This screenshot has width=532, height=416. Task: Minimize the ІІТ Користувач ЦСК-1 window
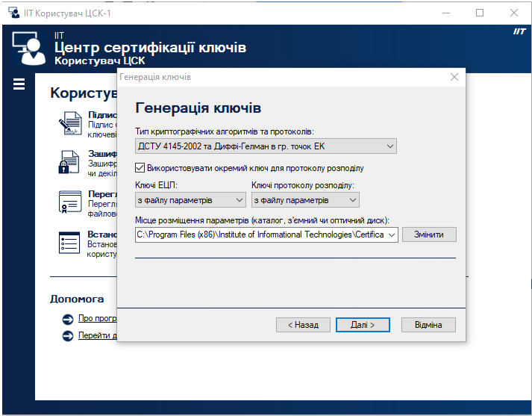pos(446,13)
